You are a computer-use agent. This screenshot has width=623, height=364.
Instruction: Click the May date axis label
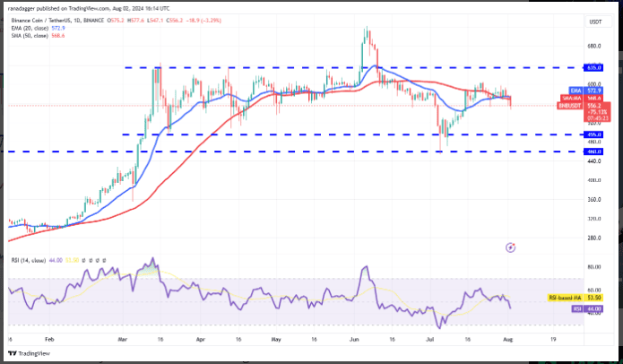276,340
